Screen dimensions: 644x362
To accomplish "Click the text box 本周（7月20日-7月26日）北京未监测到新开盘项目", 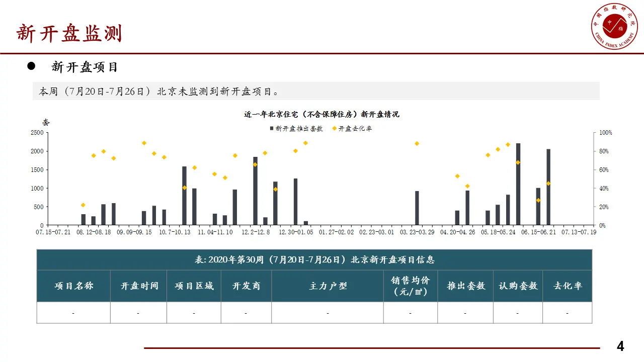I will point(316,91).
